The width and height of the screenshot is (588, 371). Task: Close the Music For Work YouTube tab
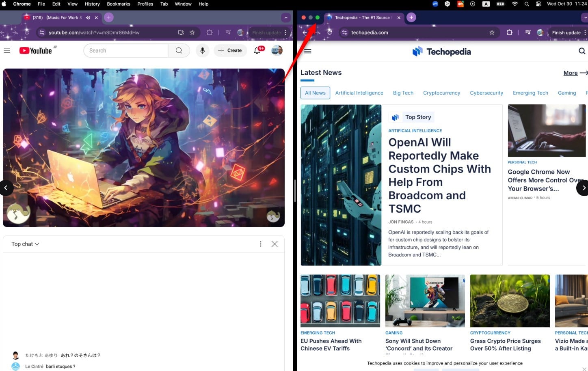coord(96,17)
